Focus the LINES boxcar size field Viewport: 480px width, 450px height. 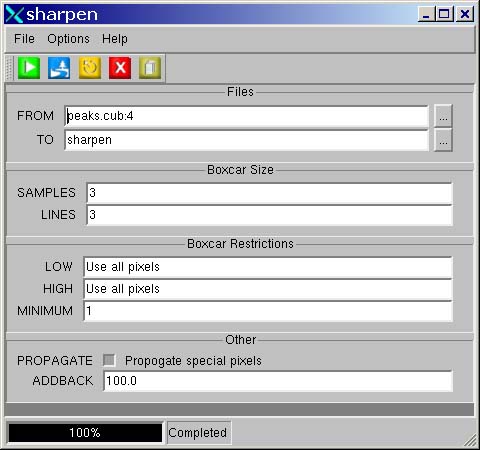click(x=269, y=215)
